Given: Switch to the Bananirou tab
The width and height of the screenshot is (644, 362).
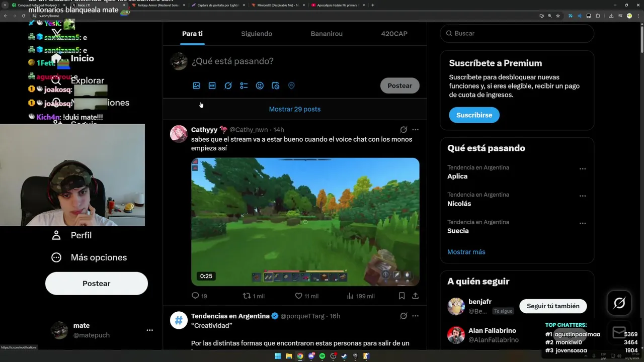Looking at the screenshot, I should (x=327, y=34).
